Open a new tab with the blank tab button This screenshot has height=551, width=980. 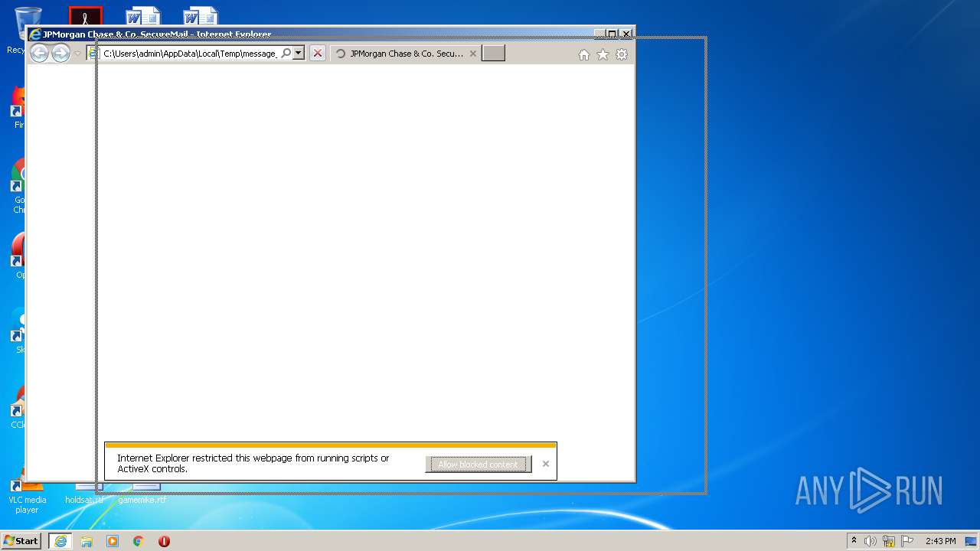[x=493, y=53]
